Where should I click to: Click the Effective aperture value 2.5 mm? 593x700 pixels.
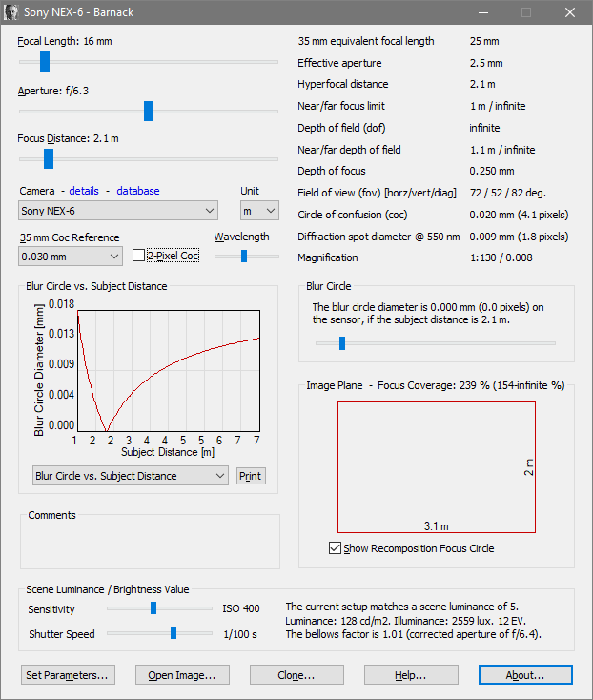click(x=486, y=63)
